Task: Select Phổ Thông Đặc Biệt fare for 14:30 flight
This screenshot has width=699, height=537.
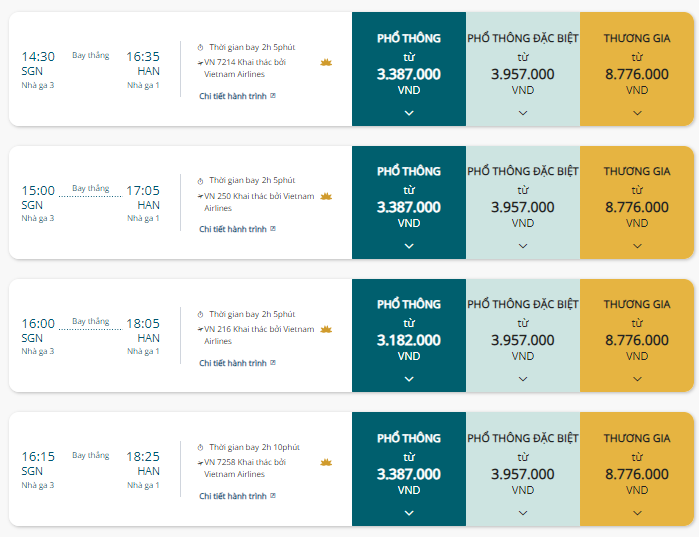Action: [523, 69]
